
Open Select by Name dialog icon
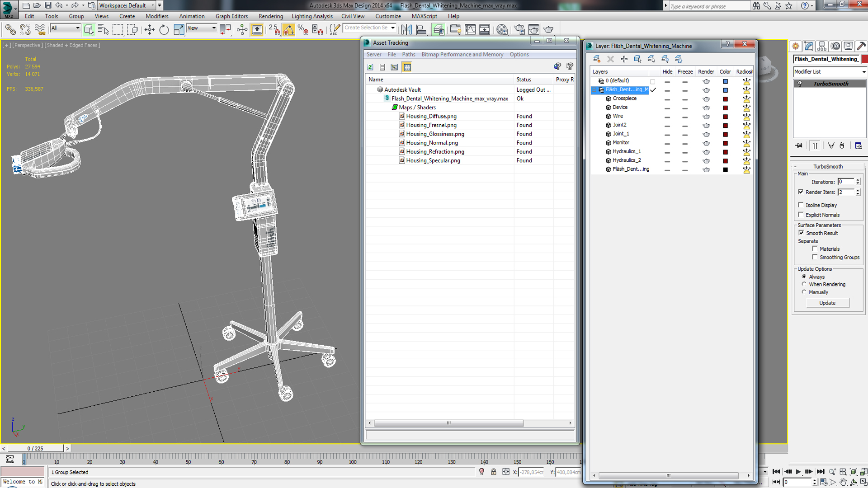104,30
